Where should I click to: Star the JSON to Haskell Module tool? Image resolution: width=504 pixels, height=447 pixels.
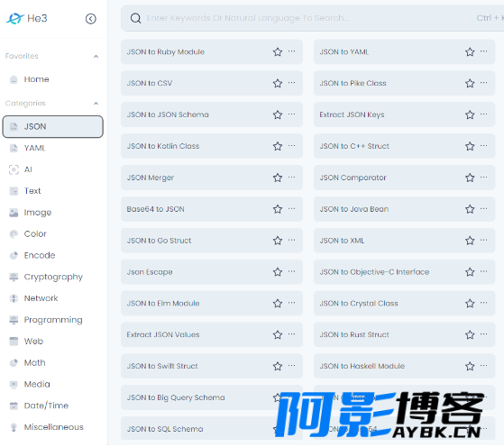coord(470,366)
